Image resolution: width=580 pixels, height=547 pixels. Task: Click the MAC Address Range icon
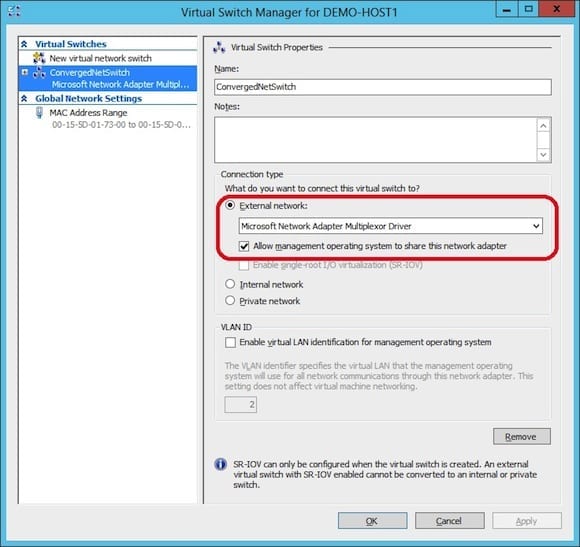point(39,112)
